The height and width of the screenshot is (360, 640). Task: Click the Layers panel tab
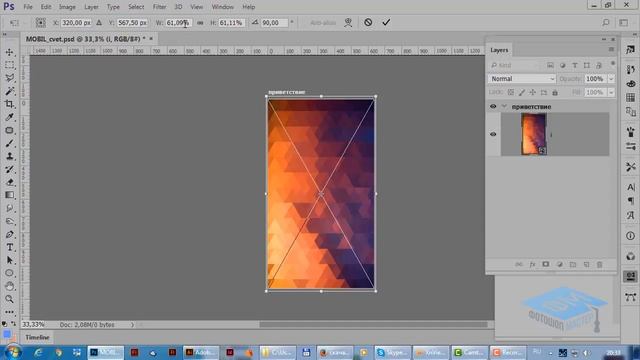[499, 50]
